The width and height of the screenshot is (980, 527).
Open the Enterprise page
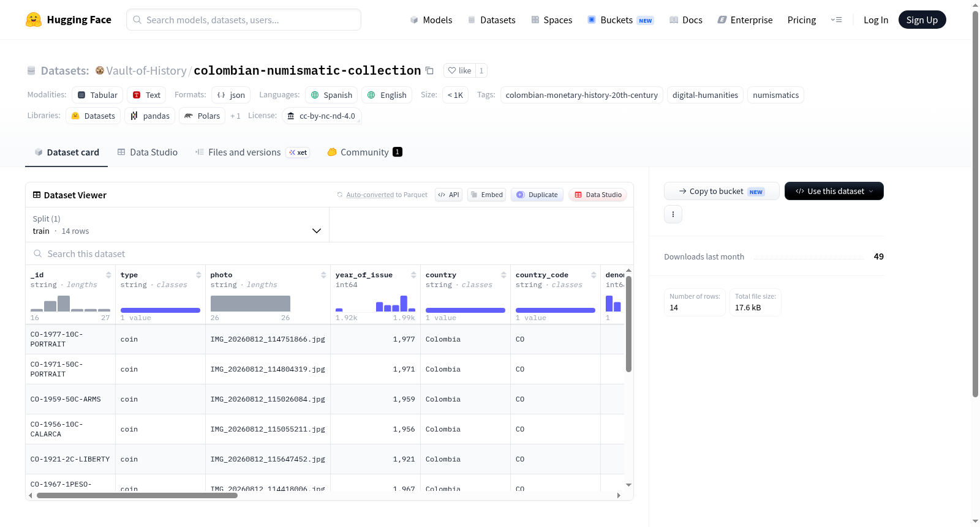click(745, 20)
